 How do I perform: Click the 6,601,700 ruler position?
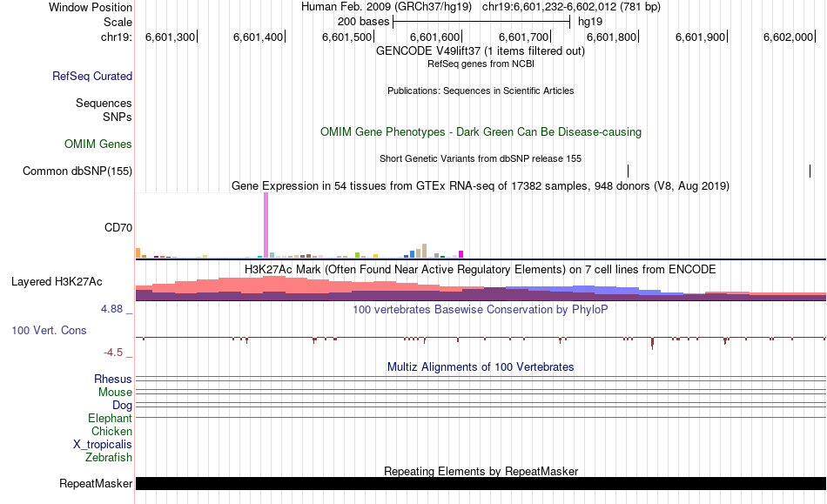pos(524,37)
